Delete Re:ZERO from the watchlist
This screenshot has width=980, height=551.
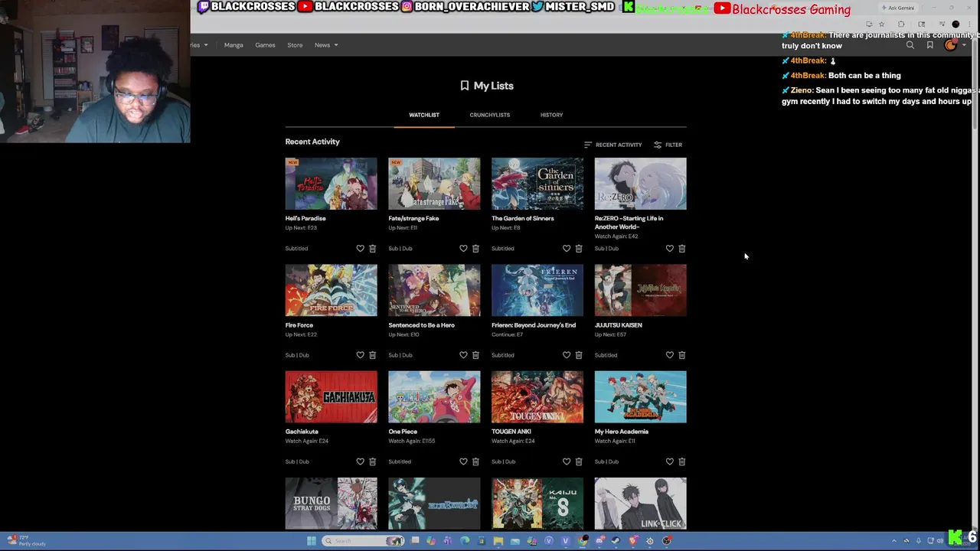pos(682,249)
